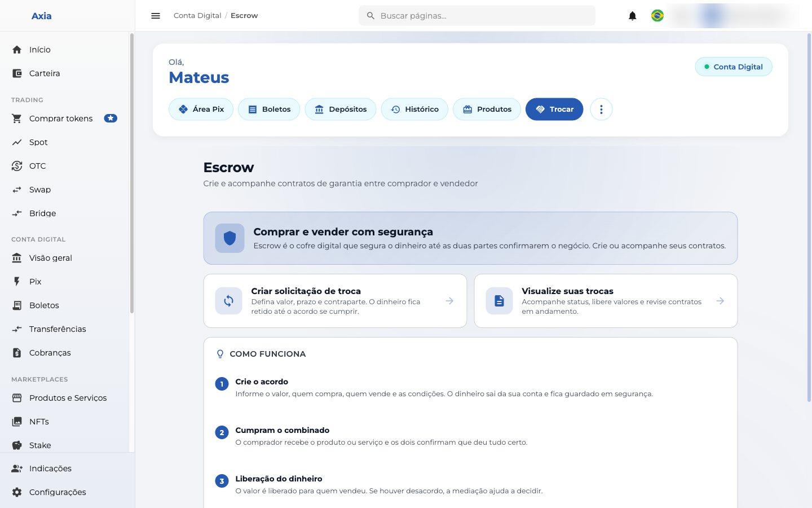Screen dimensions: 812x508
Task: Click the shield icon in security banner
Action: (x=230, y=238)
